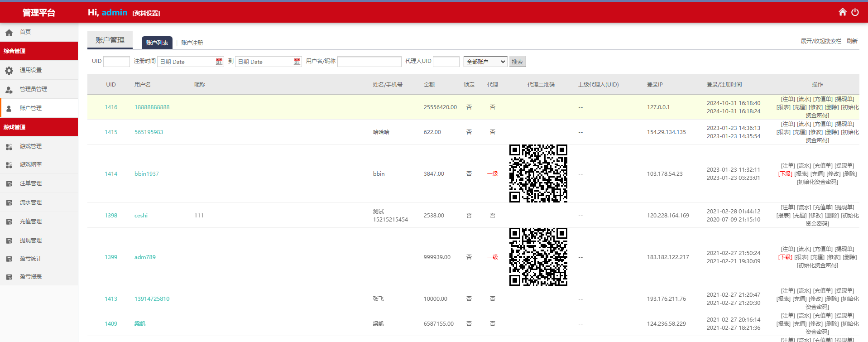Toggle the search bar with 展开/收起搜索栏
The height and width of the screenshot is (342, 868).
[x=820, y=41]
